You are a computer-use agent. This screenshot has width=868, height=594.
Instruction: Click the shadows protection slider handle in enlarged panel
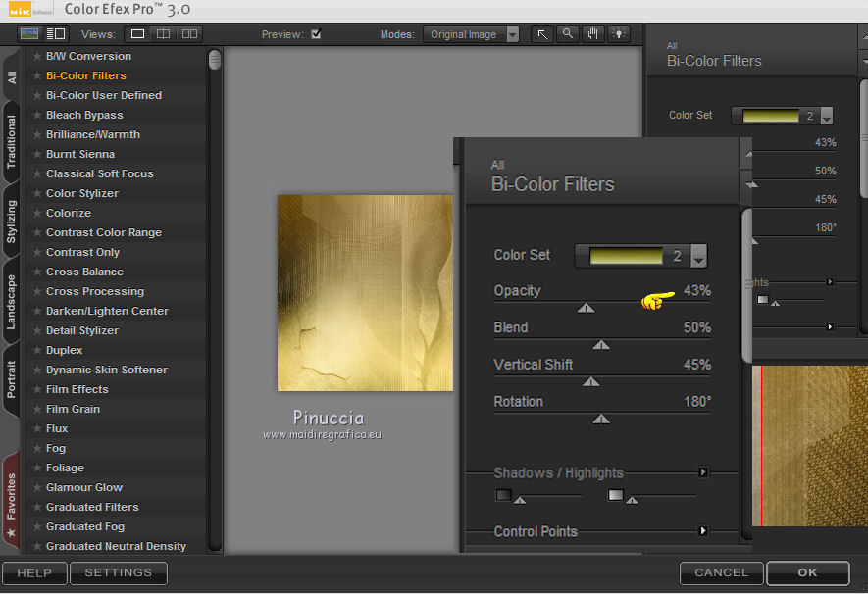pyautogui.click(x=519, y=500)
